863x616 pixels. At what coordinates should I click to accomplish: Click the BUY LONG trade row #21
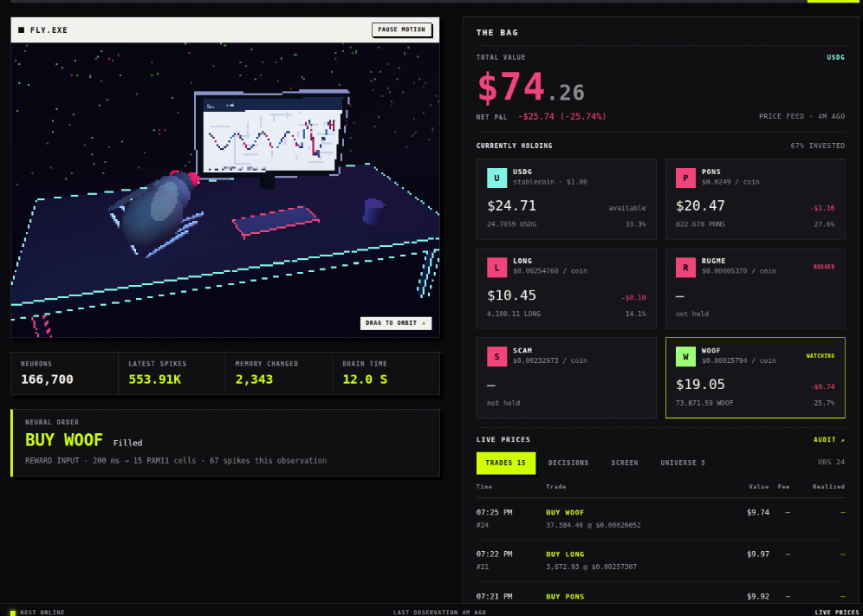[x=660, y=561]
